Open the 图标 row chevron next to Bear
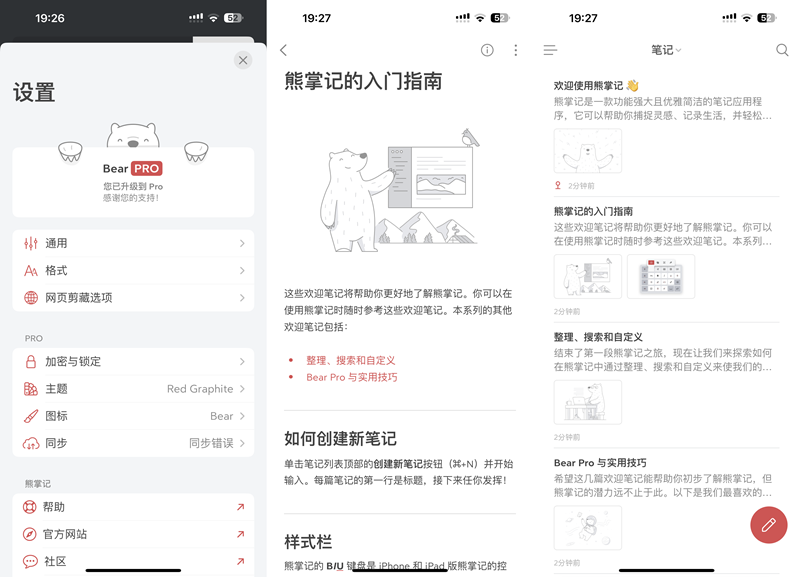The width and height of the screenshot is (800, 577). click(242, 416)
